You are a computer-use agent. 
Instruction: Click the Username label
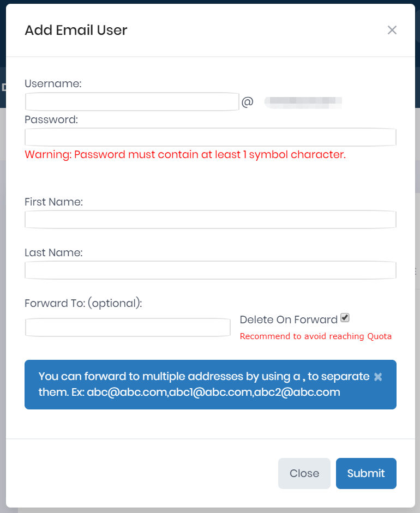click(53, 83)
